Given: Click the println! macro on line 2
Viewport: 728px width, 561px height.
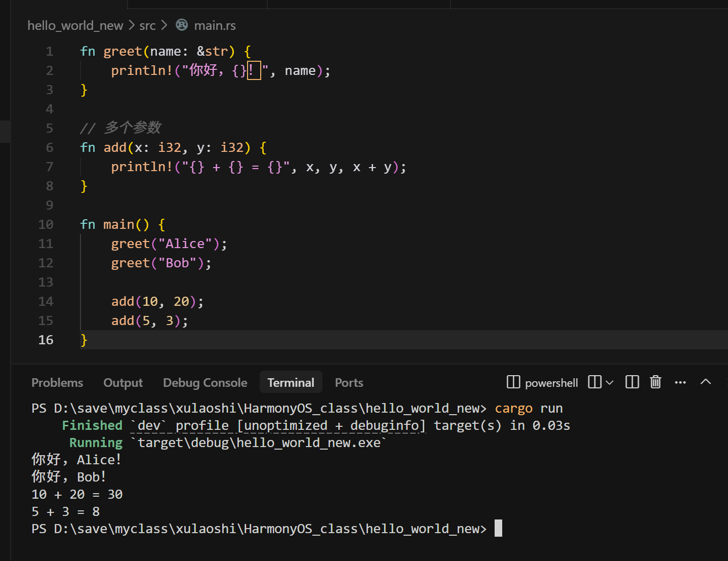Looking at the screenshot, I should click(142, 70).
